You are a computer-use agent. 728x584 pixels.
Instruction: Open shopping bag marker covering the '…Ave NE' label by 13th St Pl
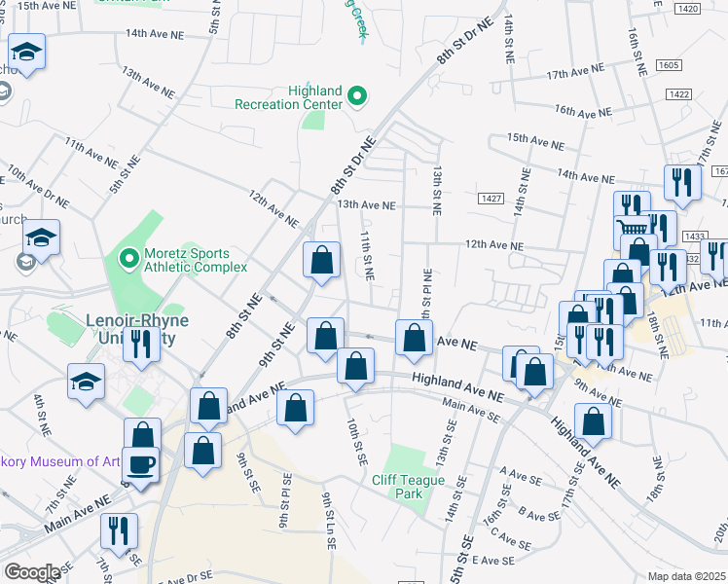415,338
